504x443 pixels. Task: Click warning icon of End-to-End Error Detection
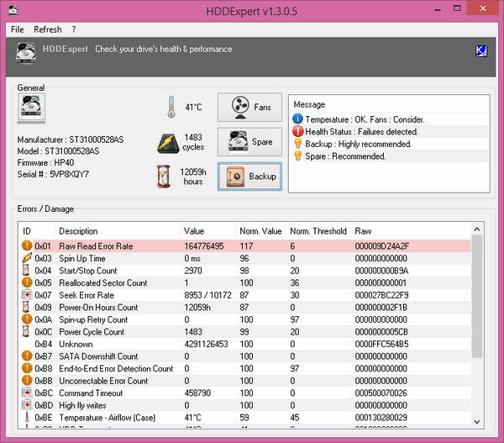[27, 368]
